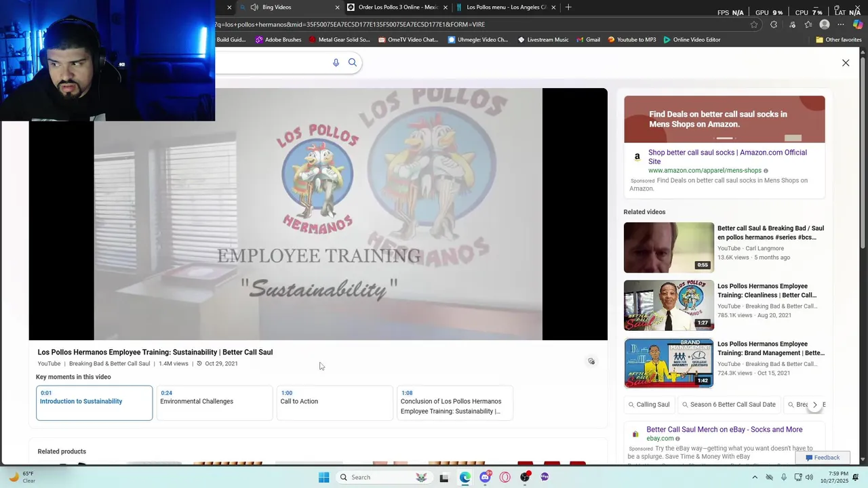Close the Los Pollos menu tab
The image size is (868, 488).
pos(554,7)
